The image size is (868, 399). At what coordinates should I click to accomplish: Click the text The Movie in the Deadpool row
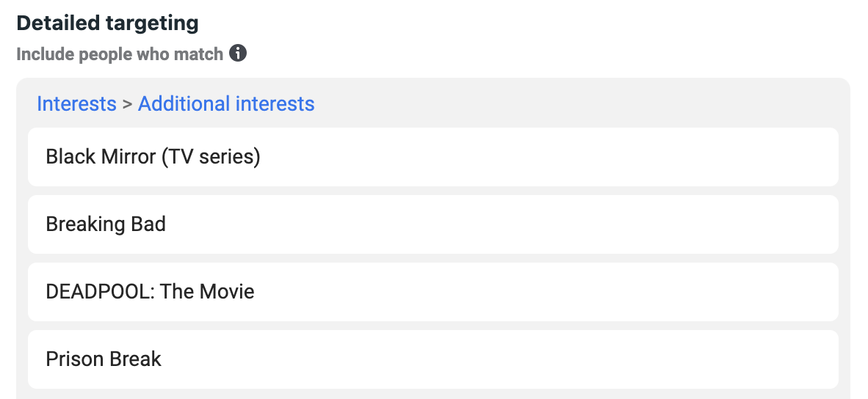pyautogui.click(x=207, y=292)
